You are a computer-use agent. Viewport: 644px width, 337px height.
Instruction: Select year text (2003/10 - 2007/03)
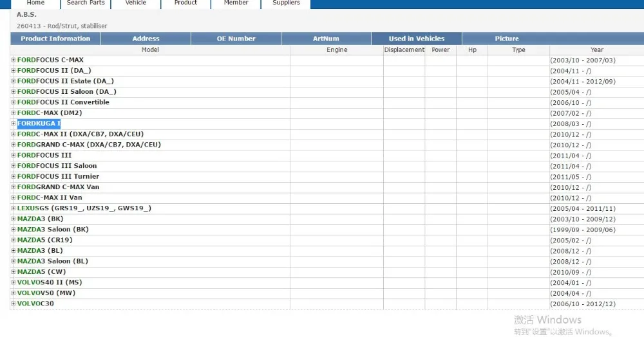(x=583, y=60)
